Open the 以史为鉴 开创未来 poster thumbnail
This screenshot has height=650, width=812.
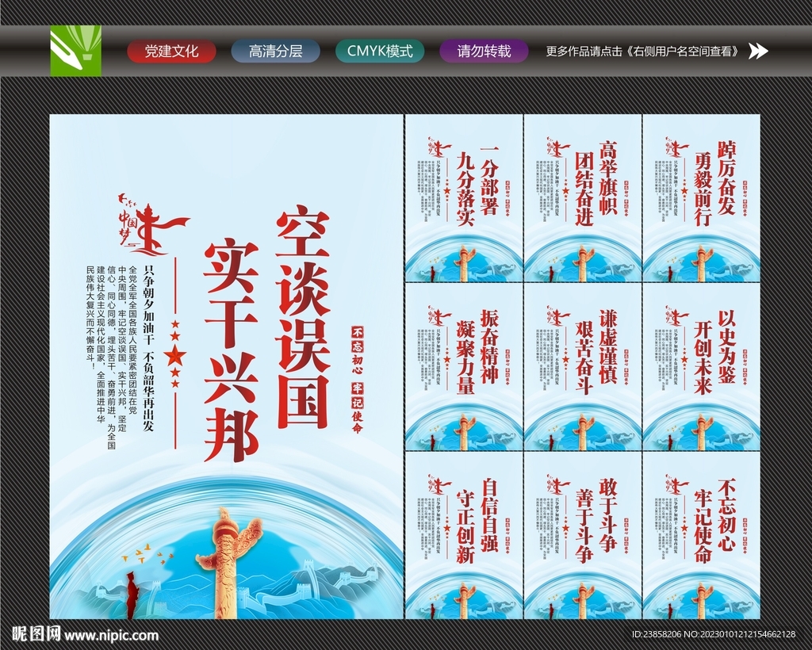click(x=702, y=367)
